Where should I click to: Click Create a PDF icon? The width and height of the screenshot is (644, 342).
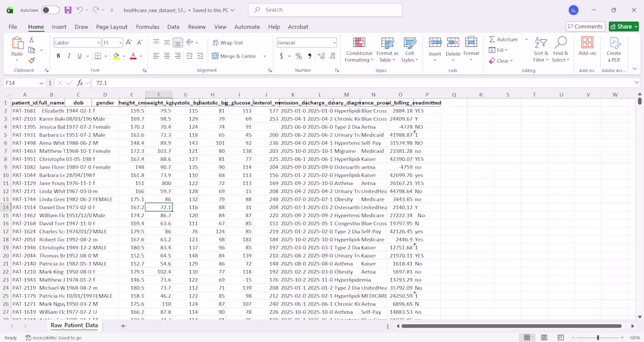tap(614, 50)
